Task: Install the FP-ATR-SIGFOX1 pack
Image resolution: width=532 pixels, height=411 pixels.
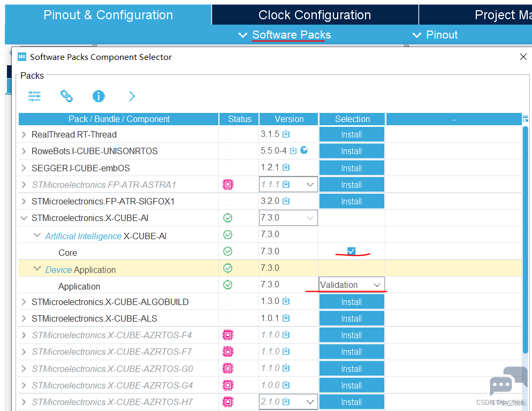Action: tap(352, 201)
